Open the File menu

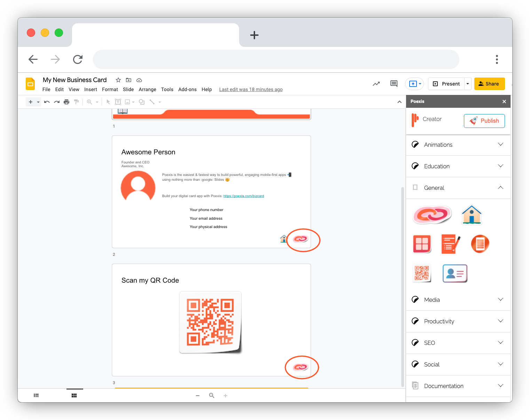pyautogui.click(x=46, y=89)
